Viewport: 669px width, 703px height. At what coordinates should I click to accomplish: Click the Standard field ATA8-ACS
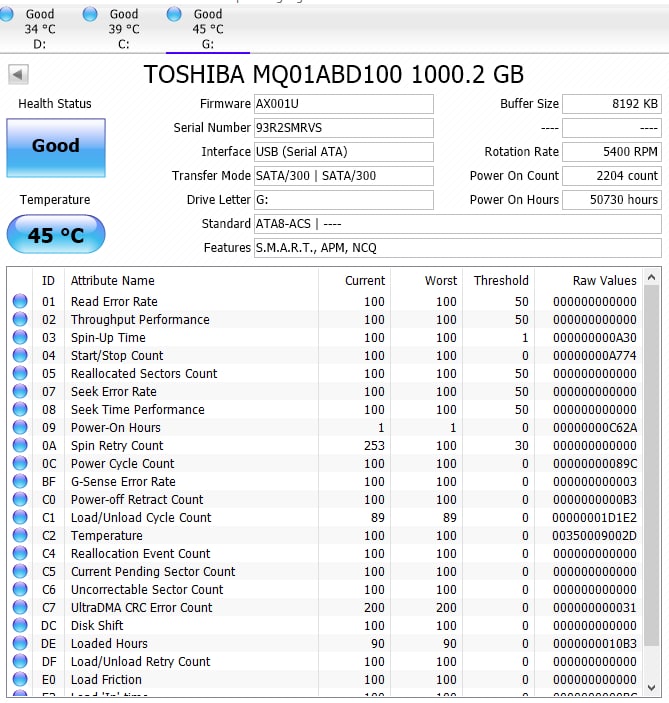[458, 224]
